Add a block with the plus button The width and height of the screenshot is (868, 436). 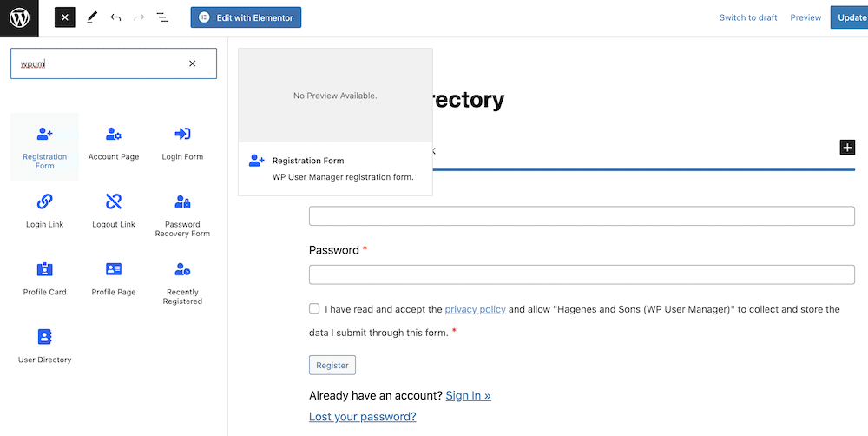pos(847,148)
